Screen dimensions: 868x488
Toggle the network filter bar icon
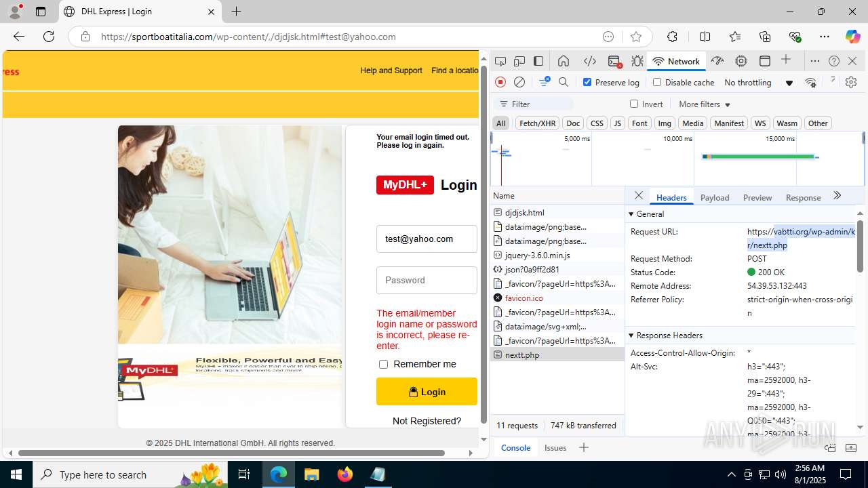[545, 82]
